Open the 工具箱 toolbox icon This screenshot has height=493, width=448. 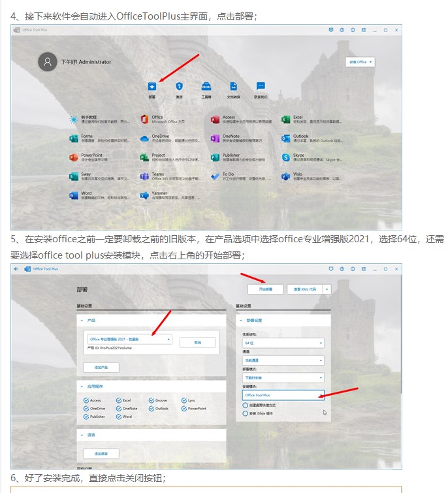(206, 86)
